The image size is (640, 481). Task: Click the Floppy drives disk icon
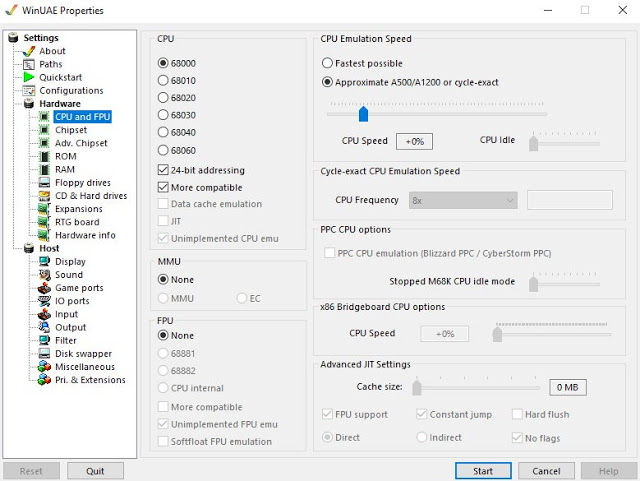44,183
